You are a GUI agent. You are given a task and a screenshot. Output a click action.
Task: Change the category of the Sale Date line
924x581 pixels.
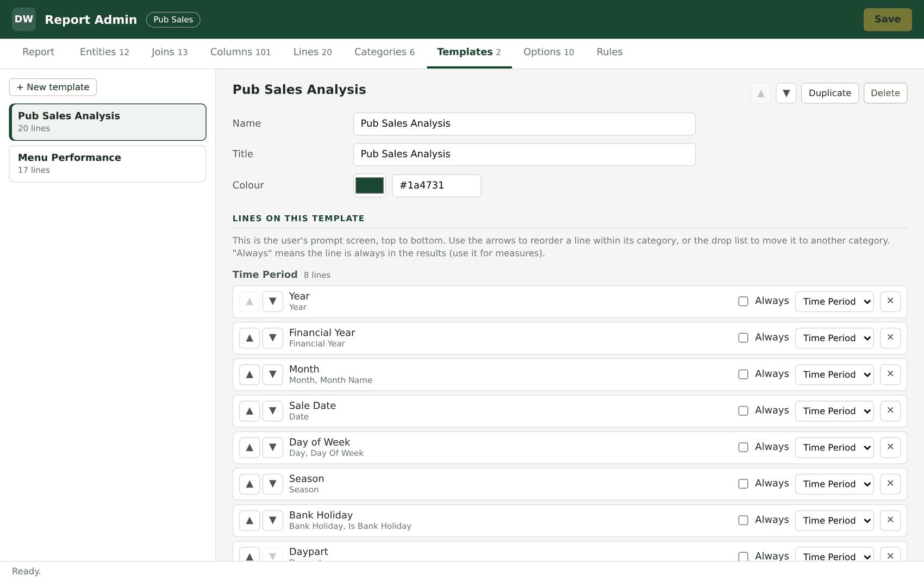834,411
